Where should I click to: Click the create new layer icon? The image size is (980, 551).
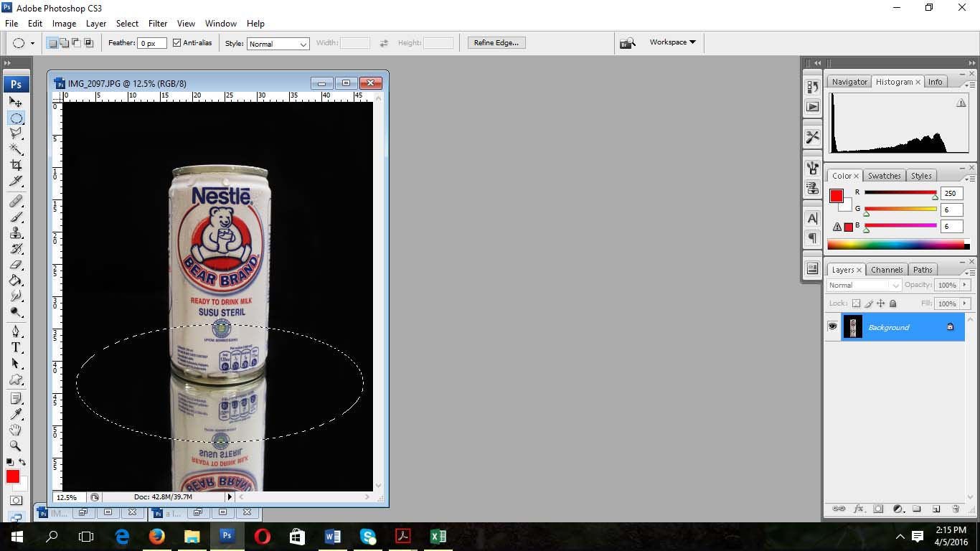[x=936, y=509]
